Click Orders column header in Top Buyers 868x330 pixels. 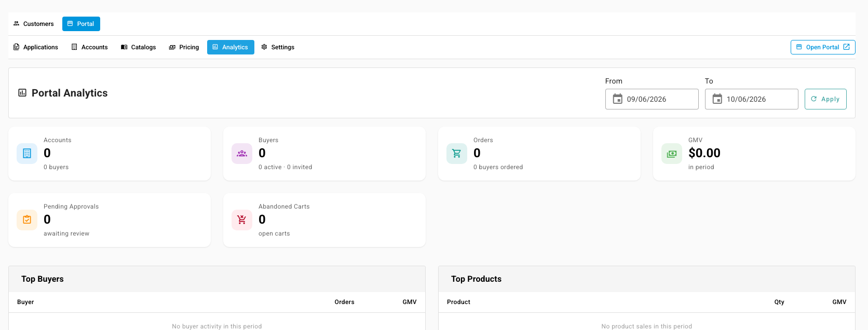coord(344,302)
